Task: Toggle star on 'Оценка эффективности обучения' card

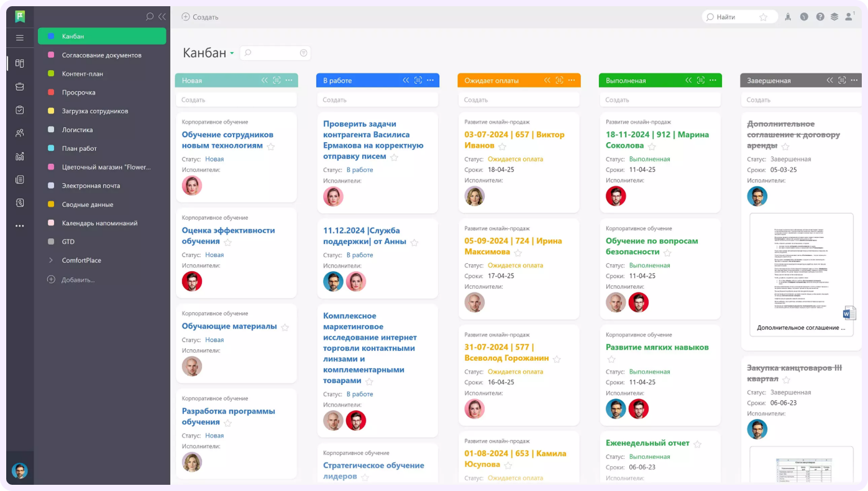Action: click(x=227, y=242)
